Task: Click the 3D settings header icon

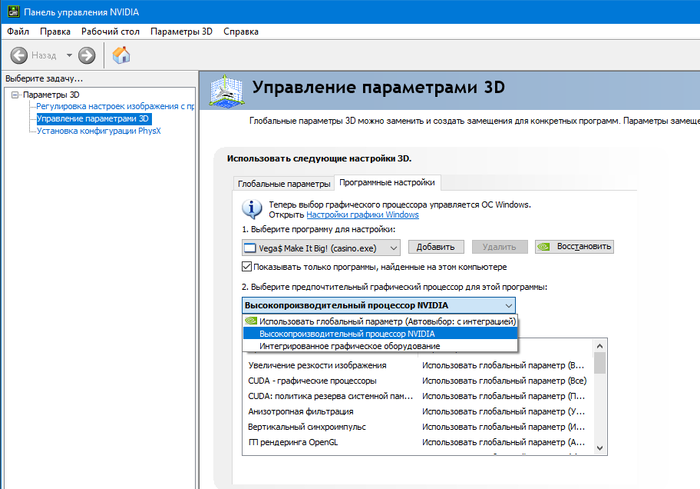Action: (227, 91)
